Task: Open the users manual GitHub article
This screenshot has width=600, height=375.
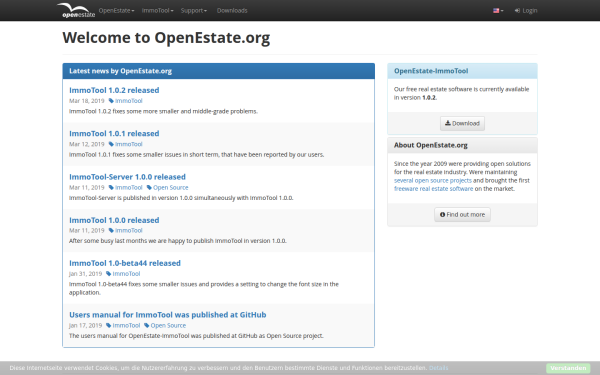Action: point(168,315)
